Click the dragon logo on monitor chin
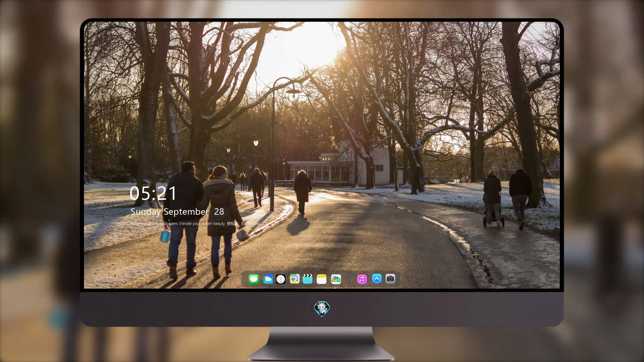Screen dimensions: 644x362 [x=322, y=309]
